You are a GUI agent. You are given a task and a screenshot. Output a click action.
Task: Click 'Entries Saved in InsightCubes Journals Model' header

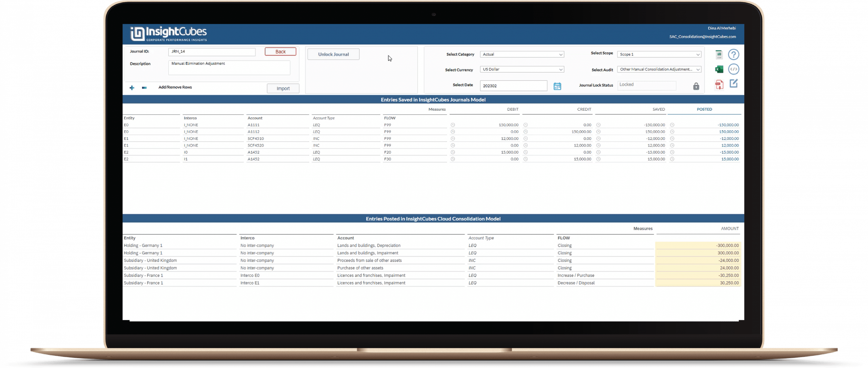[x=433, y=100]
